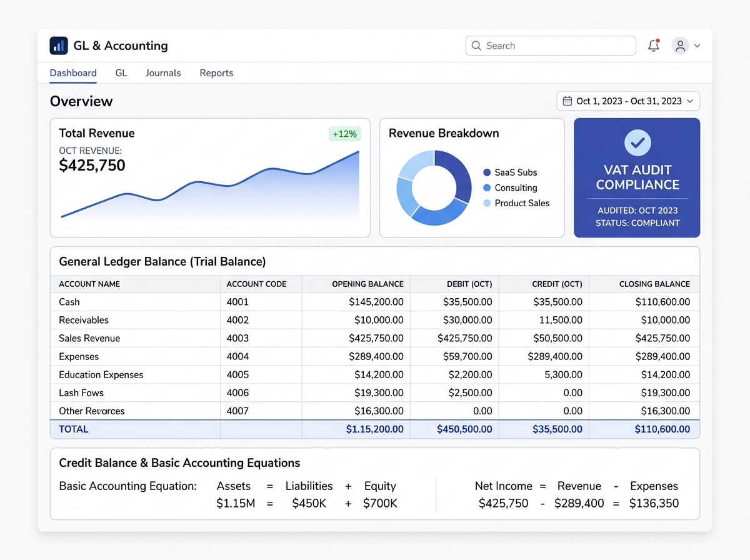750x560 pixels.
Task: Open the Reports tab
Action: tap(216, 73)
